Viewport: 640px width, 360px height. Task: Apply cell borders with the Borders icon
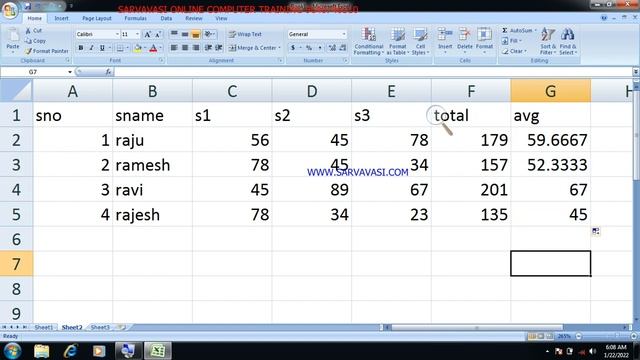[120, 48]
